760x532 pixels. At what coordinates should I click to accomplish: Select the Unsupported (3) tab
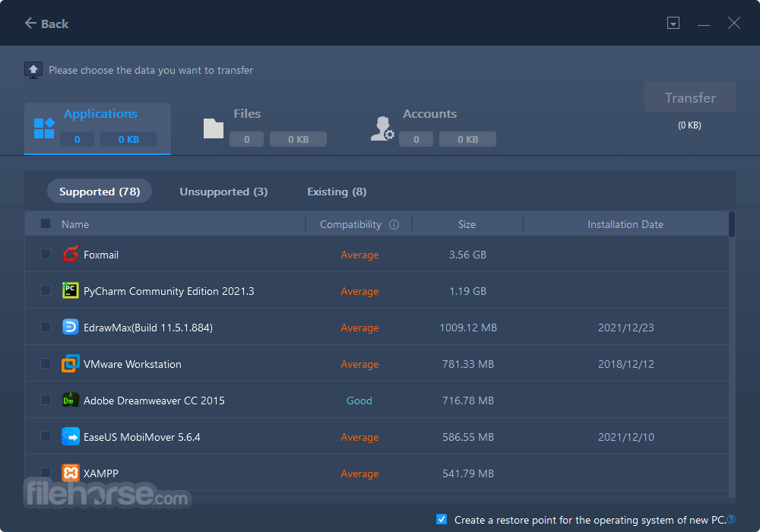coord(223,192)
